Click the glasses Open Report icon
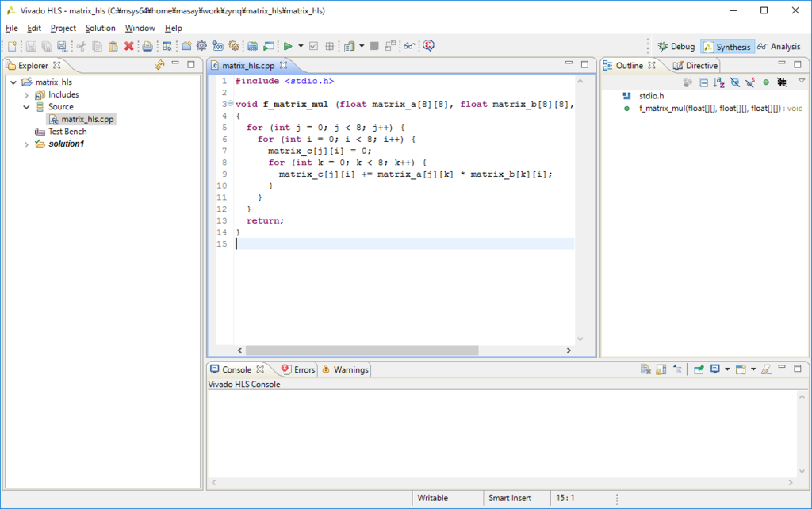 [x=409, y=46]
